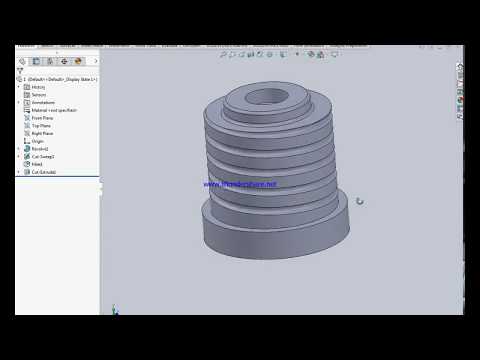
Task: Expand the Revolve1 feature node
Action: click(19, 149)
